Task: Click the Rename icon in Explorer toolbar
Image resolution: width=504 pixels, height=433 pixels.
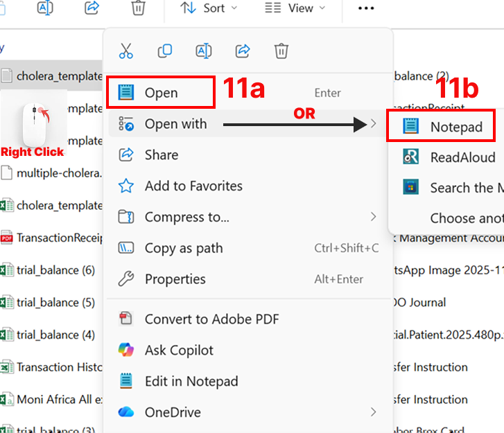Action: tap(45, 8)
